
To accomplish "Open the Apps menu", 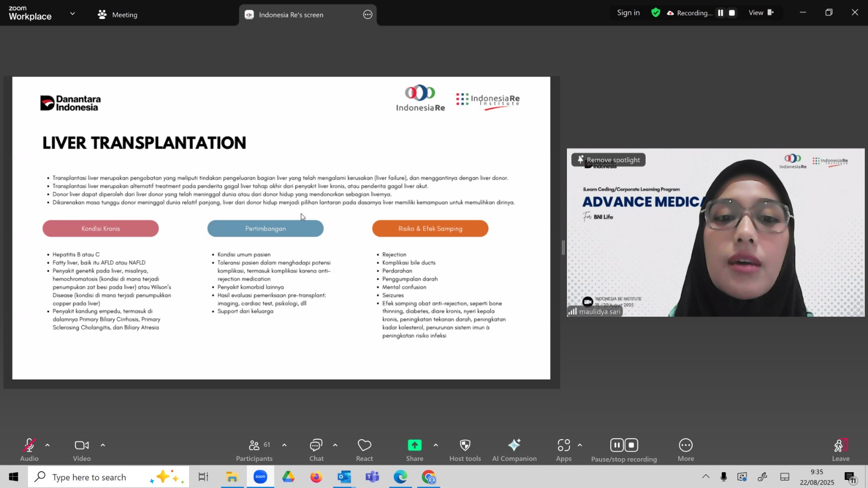I will pyautogui.click(x=564, y=450).
